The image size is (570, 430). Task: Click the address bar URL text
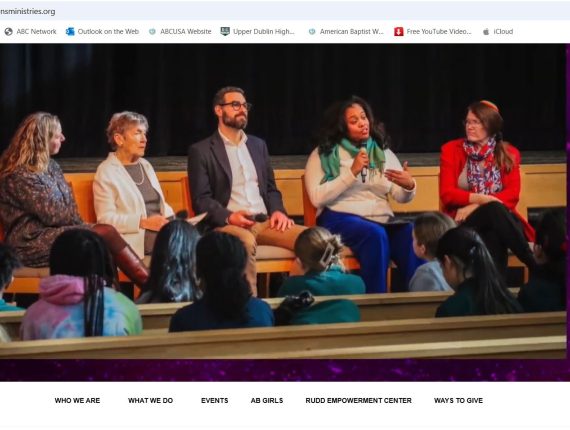(x=28, y=11)
